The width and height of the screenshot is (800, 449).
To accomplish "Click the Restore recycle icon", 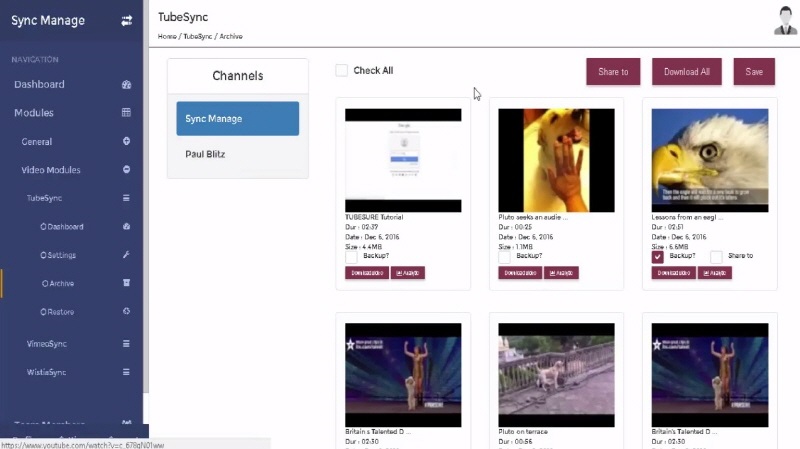I will 127,311.
